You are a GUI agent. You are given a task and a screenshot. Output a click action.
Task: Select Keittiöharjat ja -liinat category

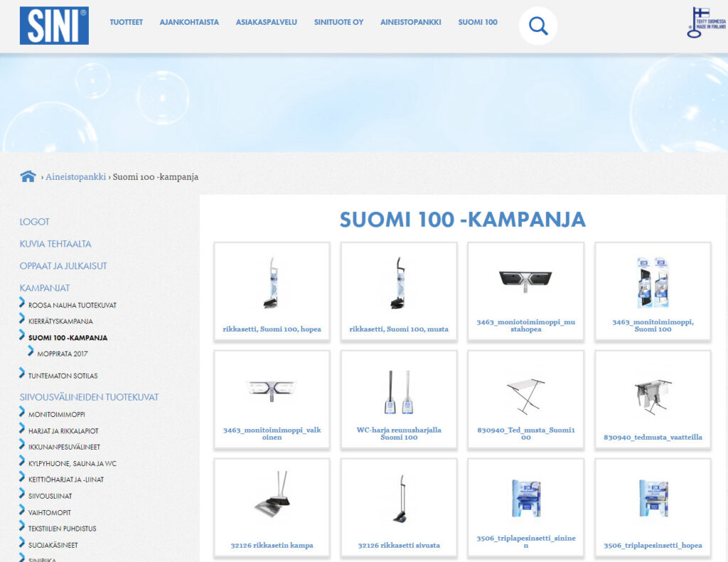click(x=66, y=479)
